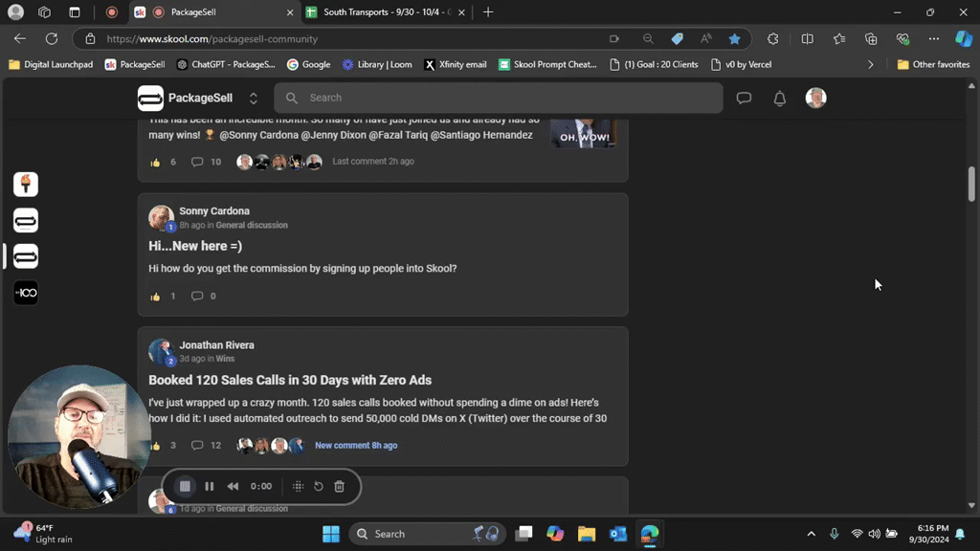Open the post "Booked 120 Sales Calls in 30 Days"
980x551 pixels.
click(x=289, y=380)
